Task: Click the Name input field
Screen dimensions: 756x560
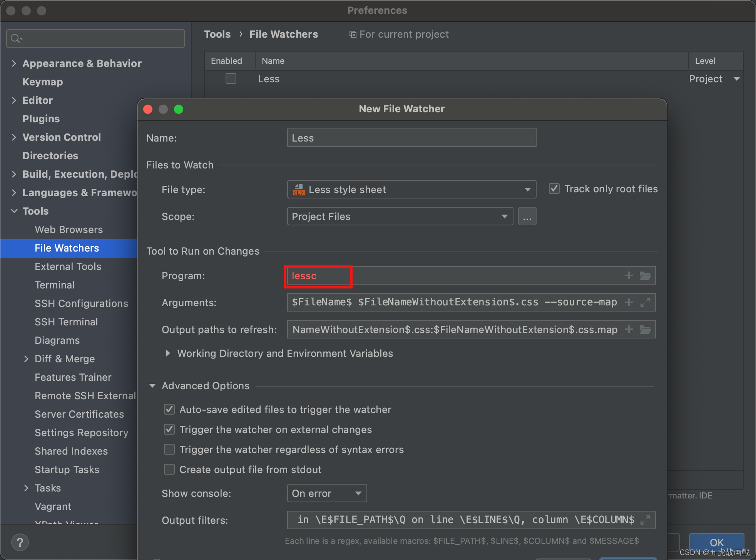Action: pos(411,138)
